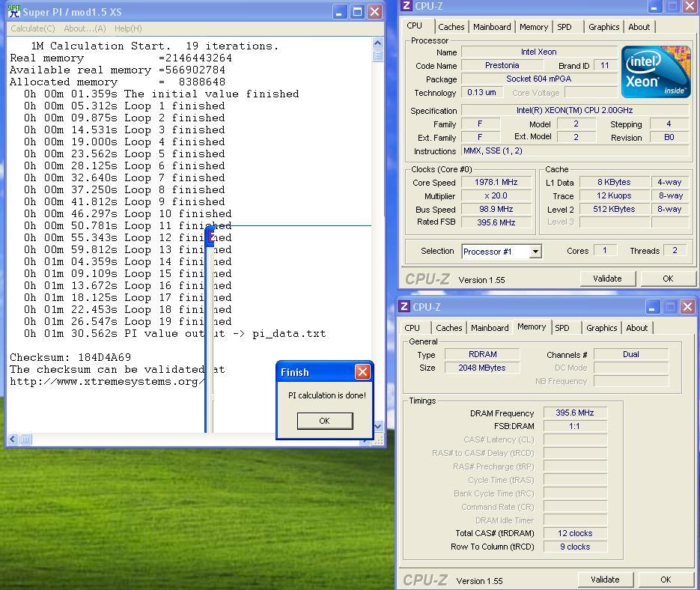Click the Instructions field MMX, SSE
The image size is (700, 590).
(x=575, y=151)
